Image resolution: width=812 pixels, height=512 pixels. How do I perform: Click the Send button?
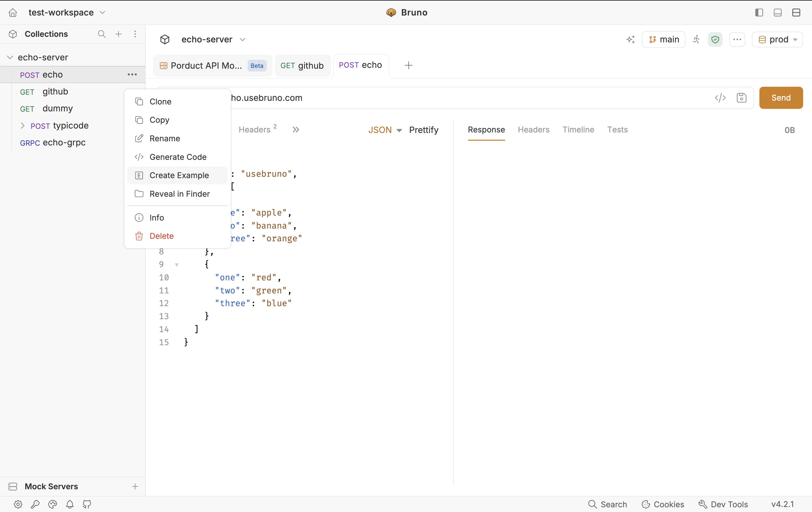(781, 98)
